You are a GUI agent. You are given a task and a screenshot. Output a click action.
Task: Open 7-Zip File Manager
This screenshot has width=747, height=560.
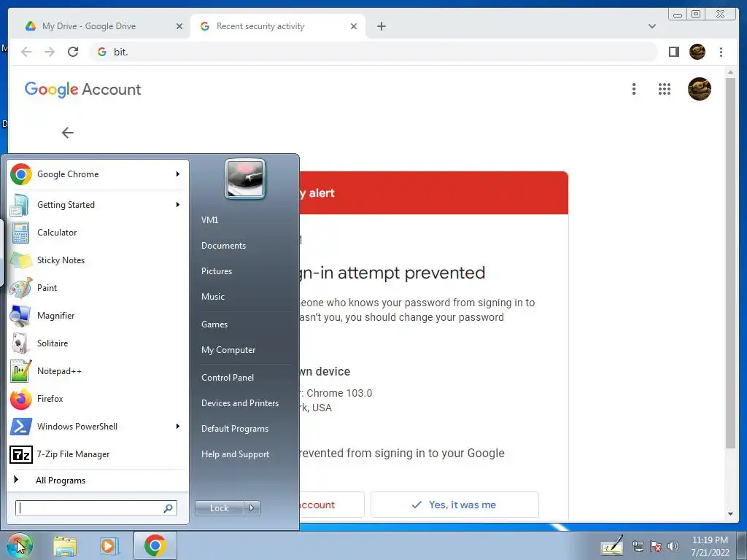tap(97, 454)
